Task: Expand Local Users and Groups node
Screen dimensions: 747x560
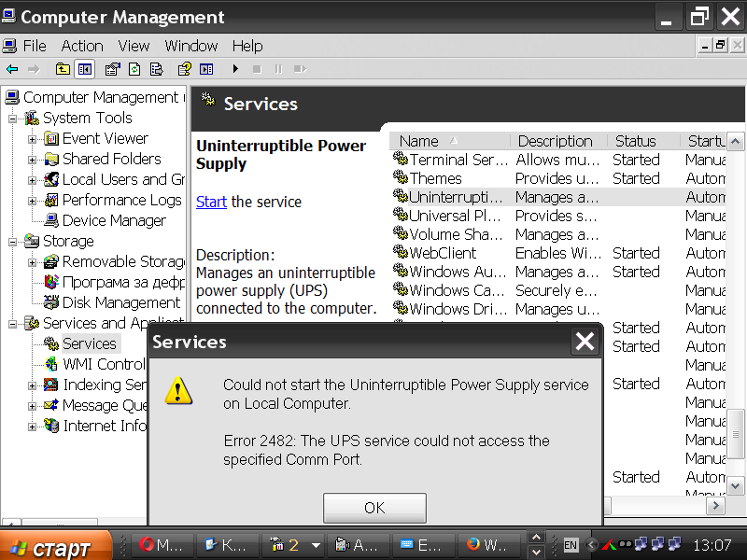Action: point(32,180)
